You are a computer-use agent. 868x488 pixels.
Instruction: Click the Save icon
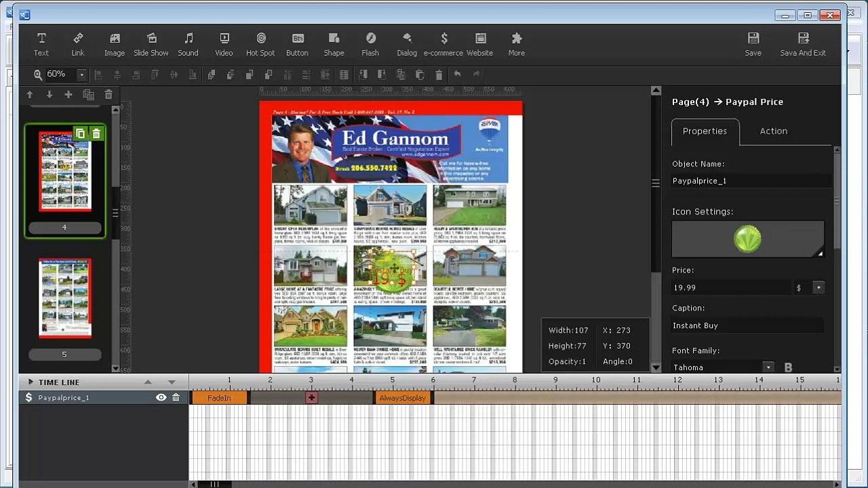(x=753, y=44)
